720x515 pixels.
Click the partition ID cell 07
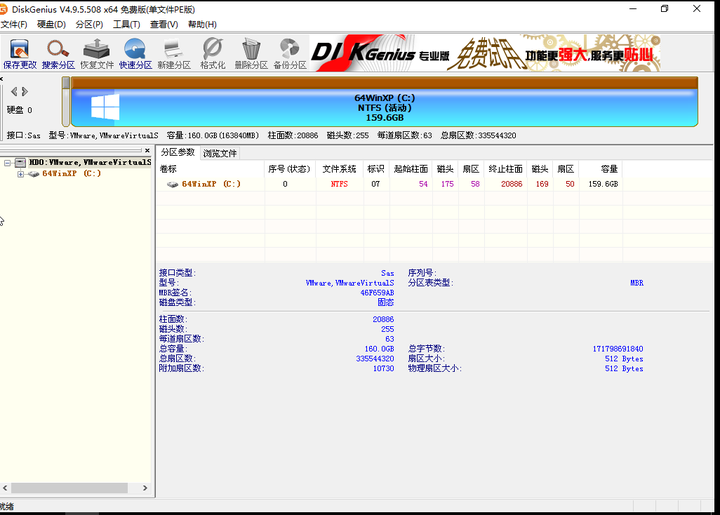(376, 184)
